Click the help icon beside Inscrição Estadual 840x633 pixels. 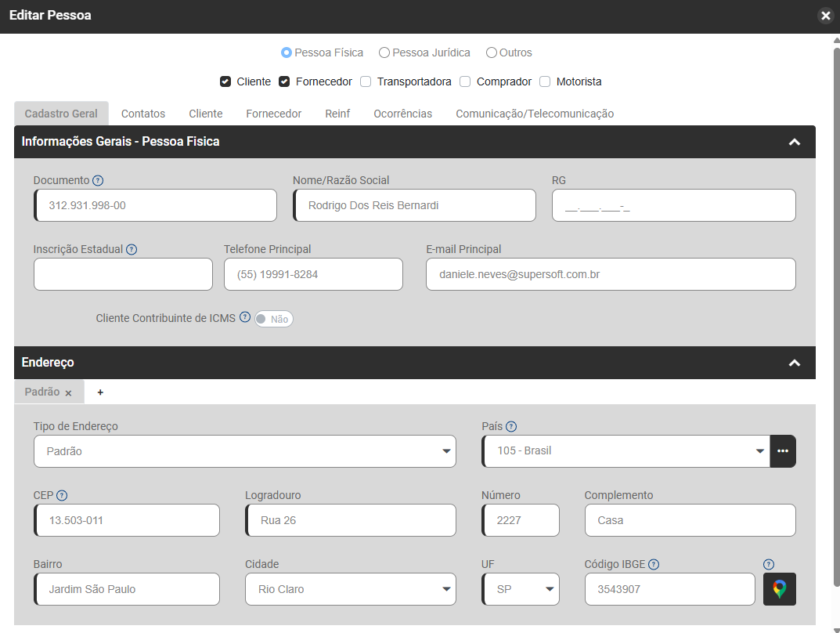132,249
